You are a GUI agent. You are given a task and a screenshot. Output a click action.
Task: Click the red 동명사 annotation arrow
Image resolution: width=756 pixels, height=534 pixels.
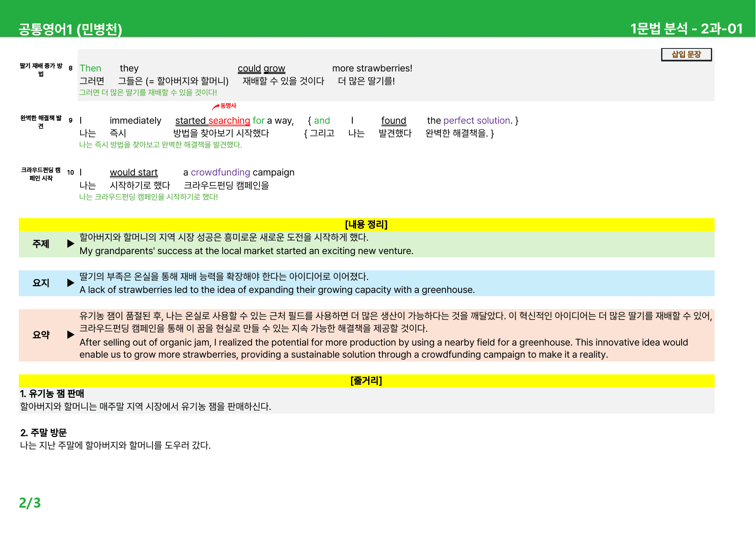(216, 107)
